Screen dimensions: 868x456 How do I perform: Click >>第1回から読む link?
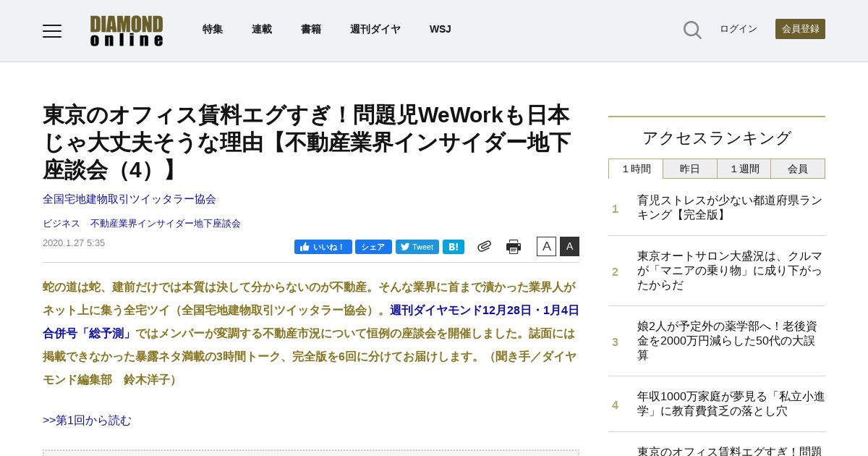87,421
